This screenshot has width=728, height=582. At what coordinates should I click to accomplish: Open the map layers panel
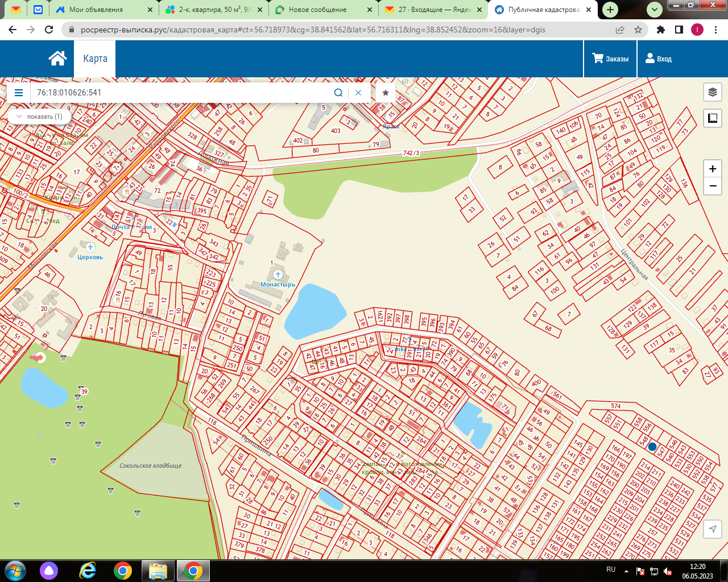click(712, 92)
